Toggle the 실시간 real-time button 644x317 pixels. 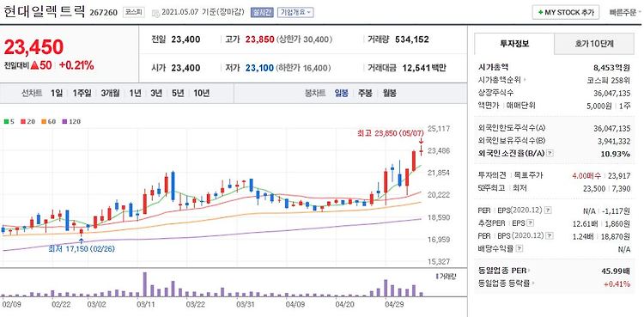[x=262, y=12]
